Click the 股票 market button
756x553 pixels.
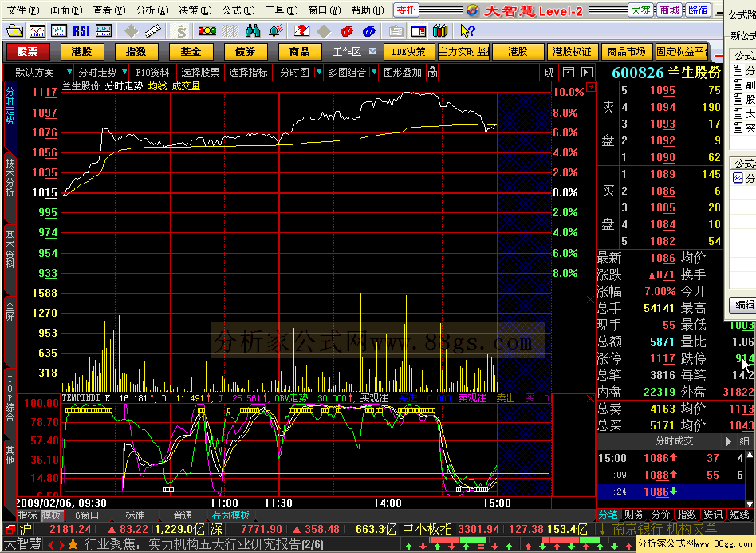pos(27,52)
